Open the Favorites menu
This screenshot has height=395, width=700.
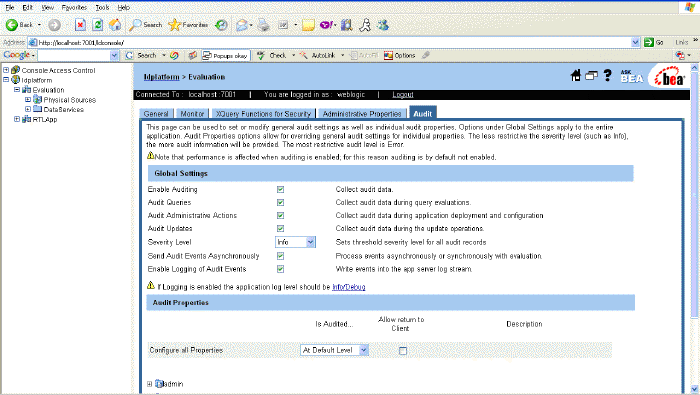74,8
